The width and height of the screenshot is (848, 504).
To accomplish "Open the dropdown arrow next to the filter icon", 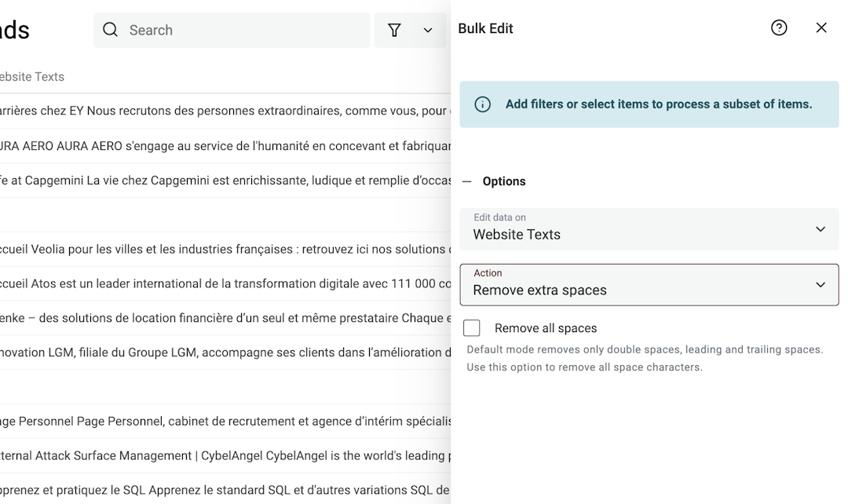I will 427,30.
